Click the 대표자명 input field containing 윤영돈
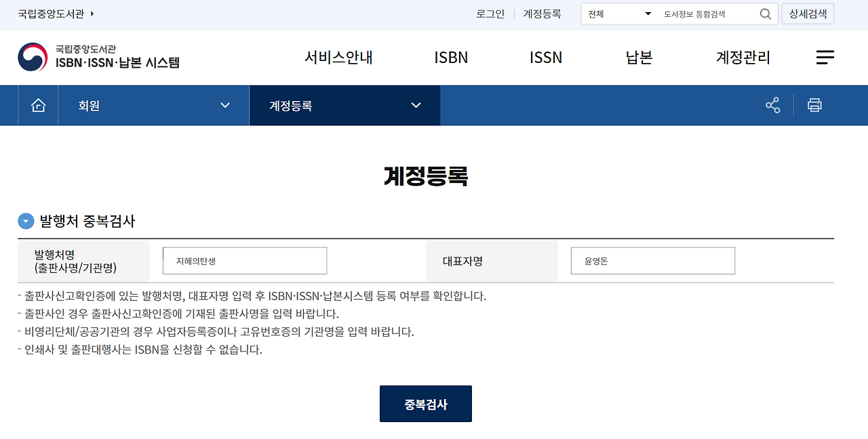This screenshot has width=868, height=439. click(652, 260)
